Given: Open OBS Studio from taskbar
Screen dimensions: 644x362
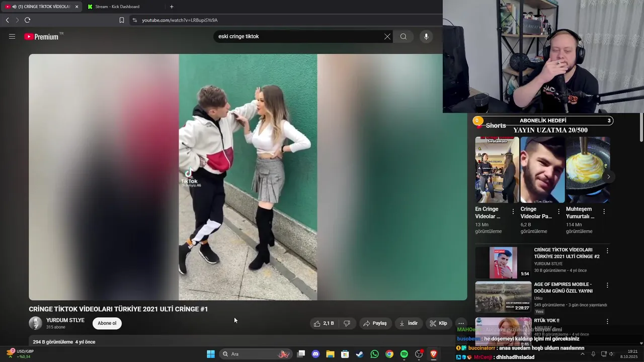Looking at the screenshot, I should [x=419, y=354].
